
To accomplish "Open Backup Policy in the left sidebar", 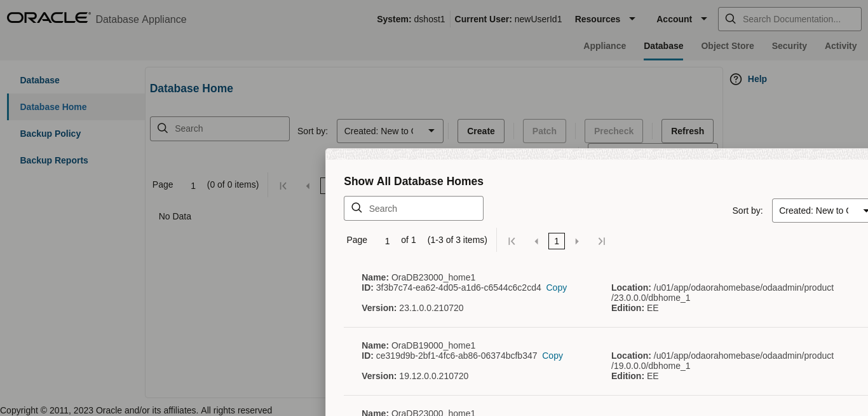I will pos(50,134).
